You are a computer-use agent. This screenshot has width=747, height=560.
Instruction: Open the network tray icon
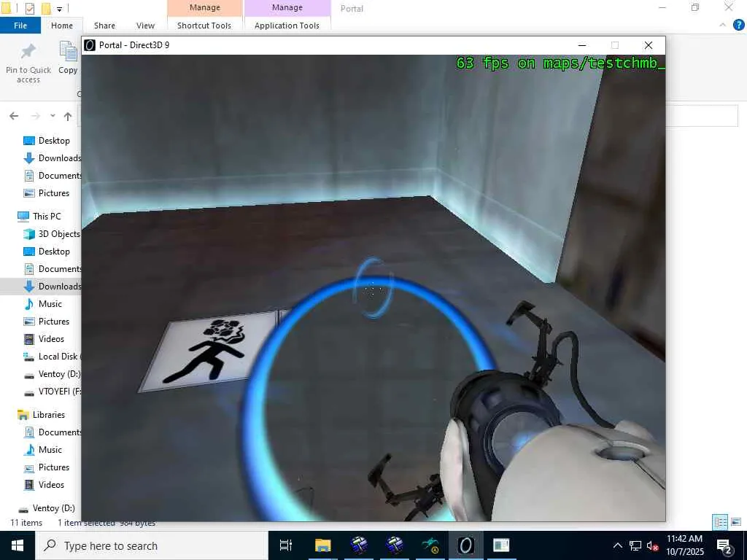pos(635,545)
